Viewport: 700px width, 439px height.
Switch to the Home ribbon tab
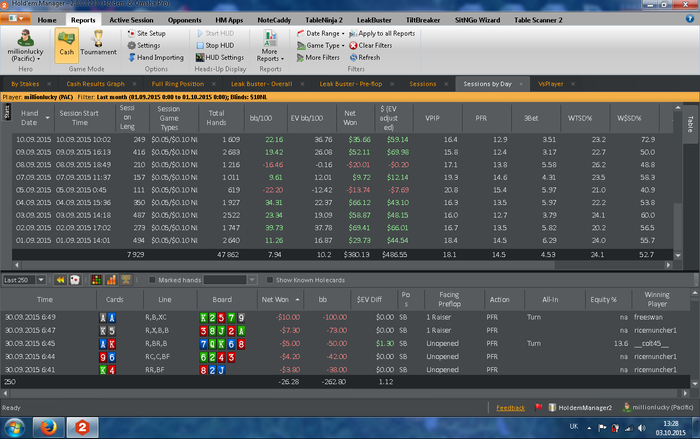[x=47, y=20]
